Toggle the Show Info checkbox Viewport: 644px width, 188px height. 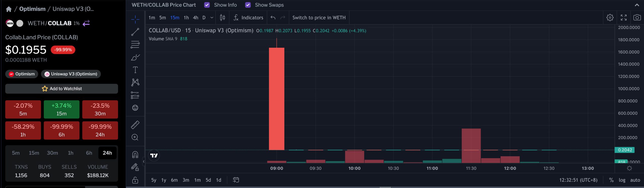(207, 5)
